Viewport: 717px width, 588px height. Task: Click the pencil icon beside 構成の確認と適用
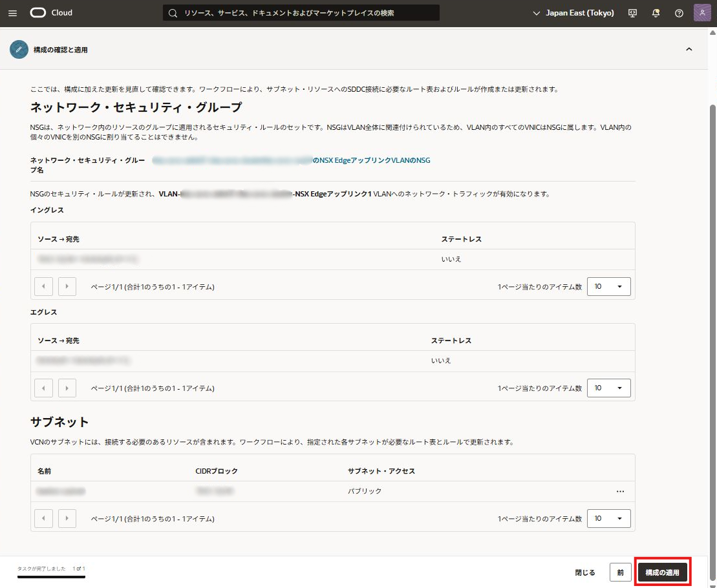coord(19,50)
